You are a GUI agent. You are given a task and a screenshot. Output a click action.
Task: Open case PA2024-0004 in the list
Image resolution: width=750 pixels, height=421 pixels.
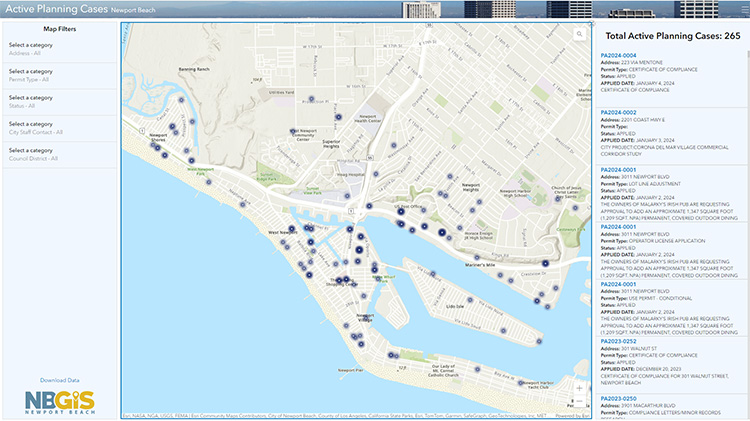coord(618,55)
